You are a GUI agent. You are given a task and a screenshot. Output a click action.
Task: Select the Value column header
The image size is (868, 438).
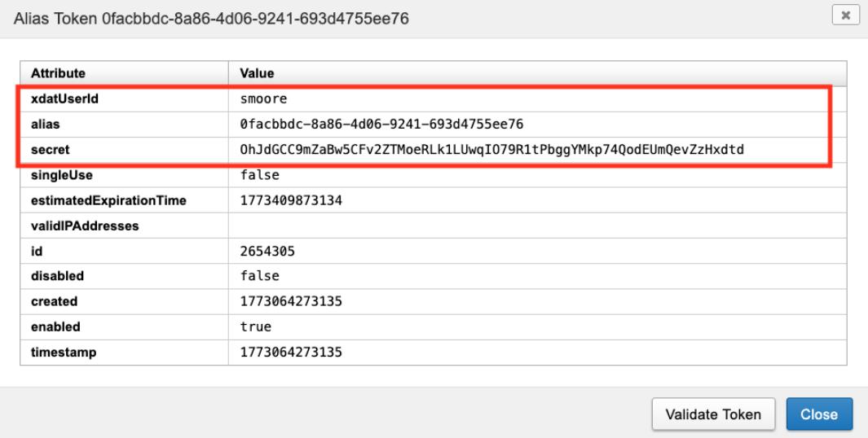(257, 73)
